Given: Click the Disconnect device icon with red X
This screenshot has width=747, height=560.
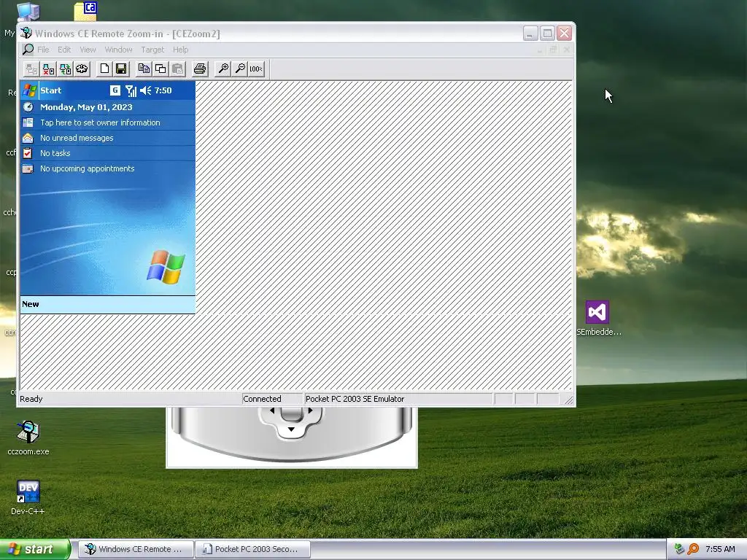Looking at the screenshot, I should 48,69.
